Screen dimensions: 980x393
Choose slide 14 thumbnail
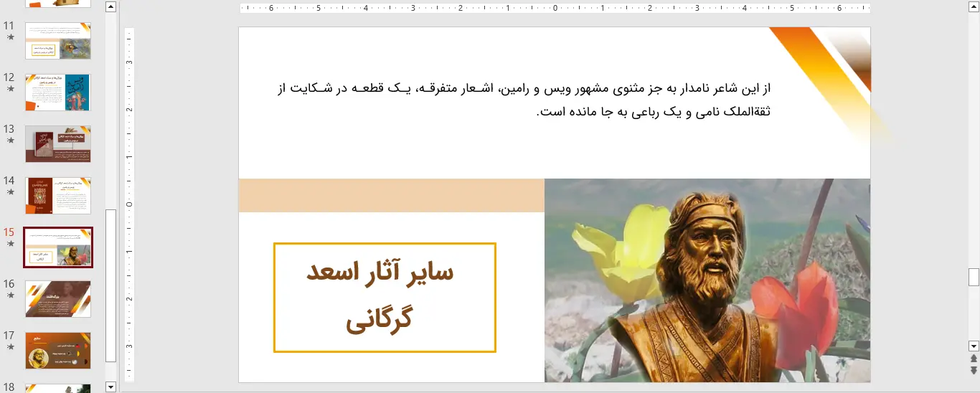coord(58,196)
